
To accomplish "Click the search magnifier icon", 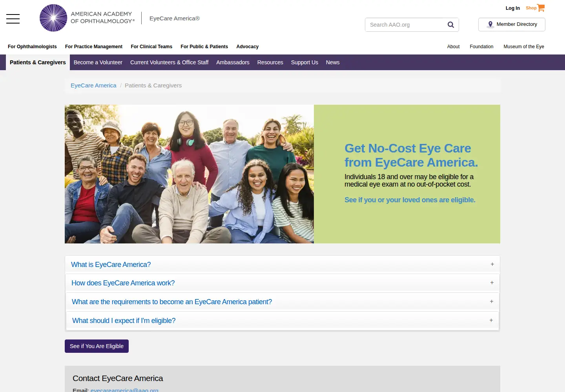I will 451,25.
